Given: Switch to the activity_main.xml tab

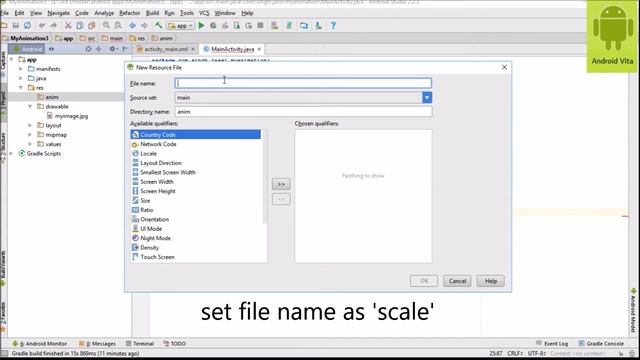Looking at the screenshot, I should pos(166,49).
